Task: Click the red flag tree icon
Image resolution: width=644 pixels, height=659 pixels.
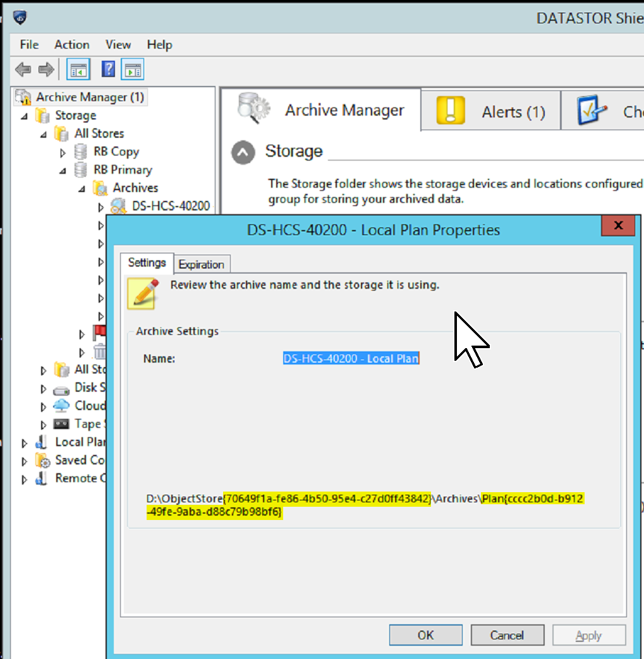Action: tap(100, 333)
